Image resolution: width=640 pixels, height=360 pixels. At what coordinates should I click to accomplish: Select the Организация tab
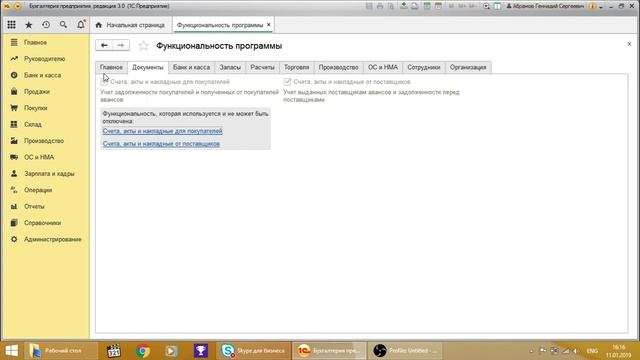coord(468,67)
